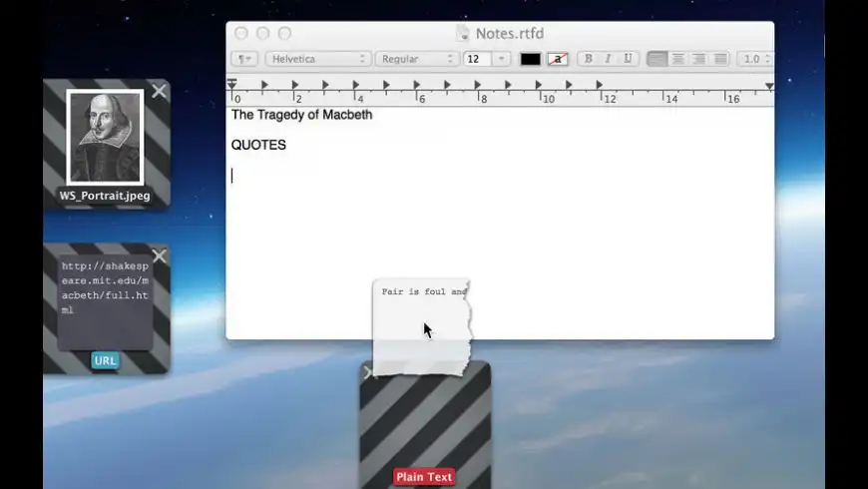
Task: Click the QUOTES heading text
Action: click(x=258, y=145)
